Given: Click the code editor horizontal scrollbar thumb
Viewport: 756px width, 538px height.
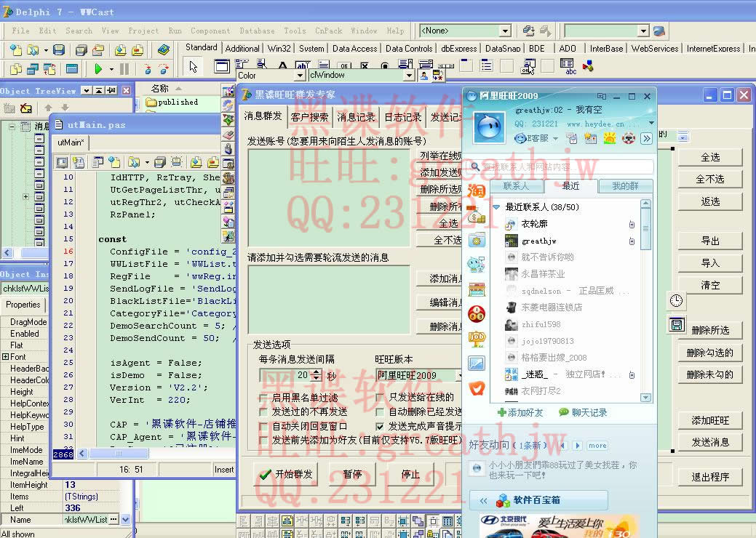Looking at the screenshot, I should pyautogui.click(x=118, y=453).
